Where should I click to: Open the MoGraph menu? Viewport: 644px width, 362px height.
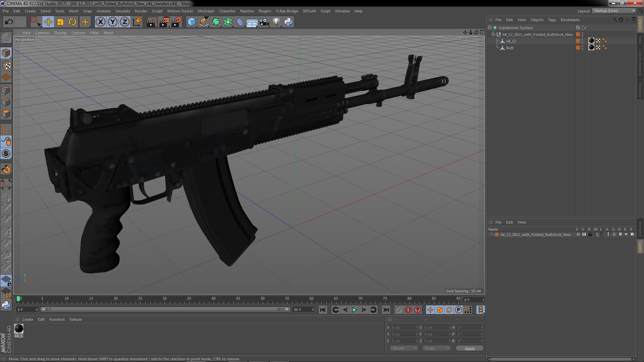pos(206,11)
